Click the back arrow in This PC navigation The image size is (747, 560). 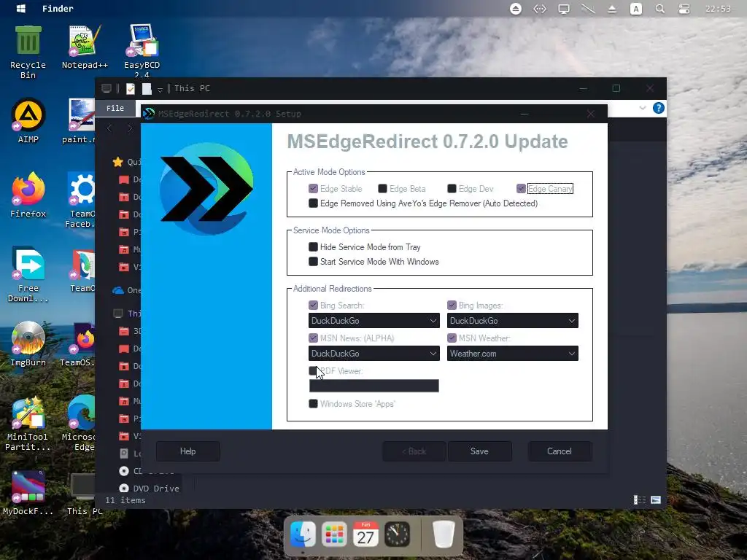[109, 128]
